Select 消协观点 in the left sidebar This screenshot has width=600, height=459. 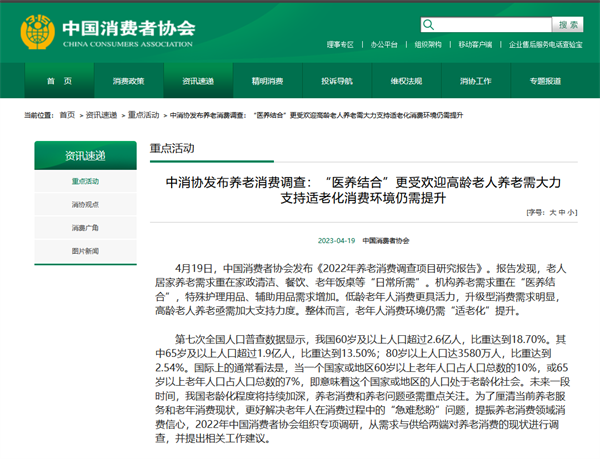click(x=85, y=205)
